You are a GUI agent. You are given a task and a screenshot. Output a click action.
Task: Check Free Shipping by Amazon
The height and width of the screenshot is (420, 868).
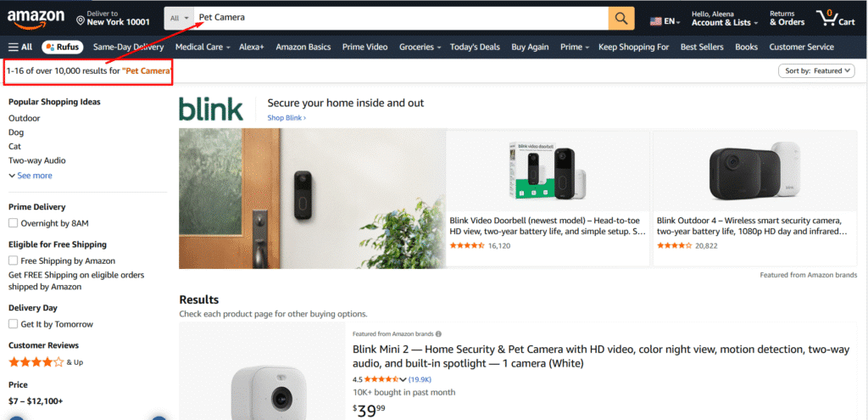pos(14,260)
